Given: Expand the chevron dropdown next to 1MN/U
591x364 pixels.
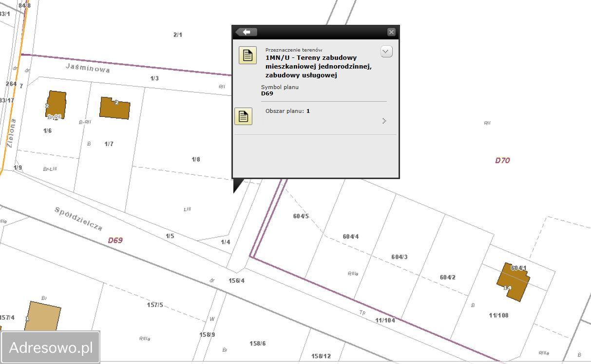Looking at the screenshot, I should [x=386, y=52].
